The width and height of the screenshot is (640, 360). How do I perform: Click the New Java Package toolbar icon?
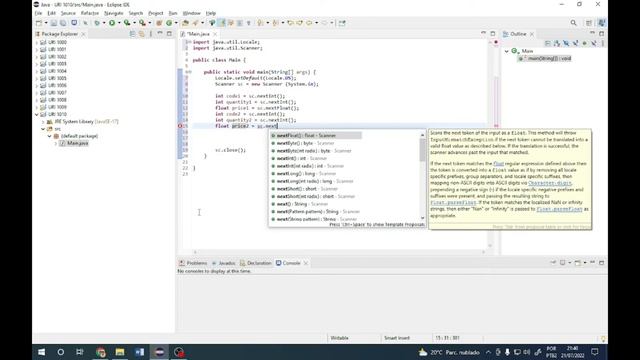click(x=159, y=23)
